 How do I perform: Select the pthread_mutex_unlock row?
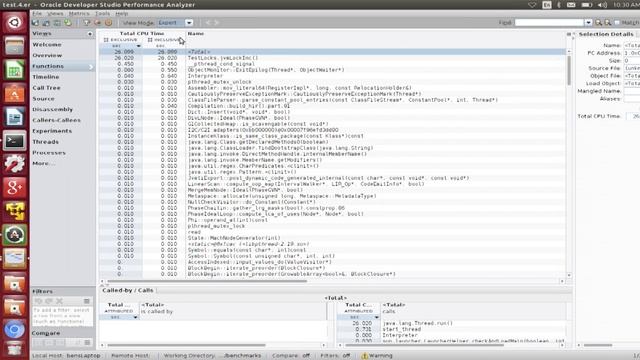click(332, 82)
